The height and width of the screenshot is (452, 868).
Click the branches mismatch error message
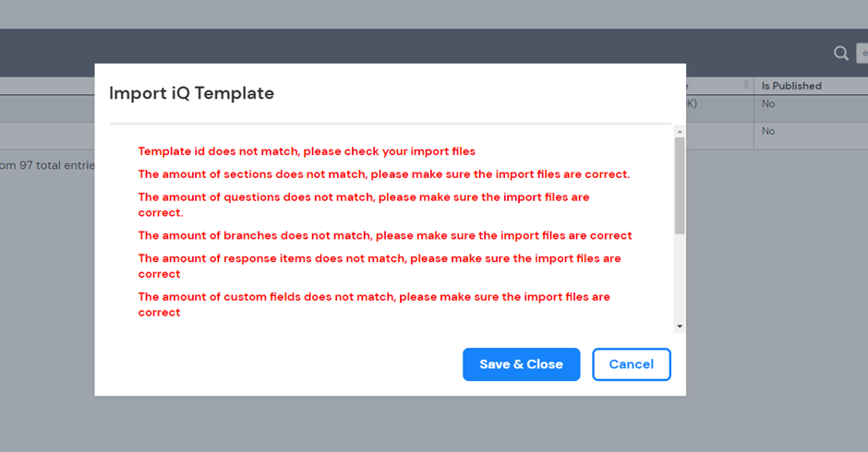point(385,235)
